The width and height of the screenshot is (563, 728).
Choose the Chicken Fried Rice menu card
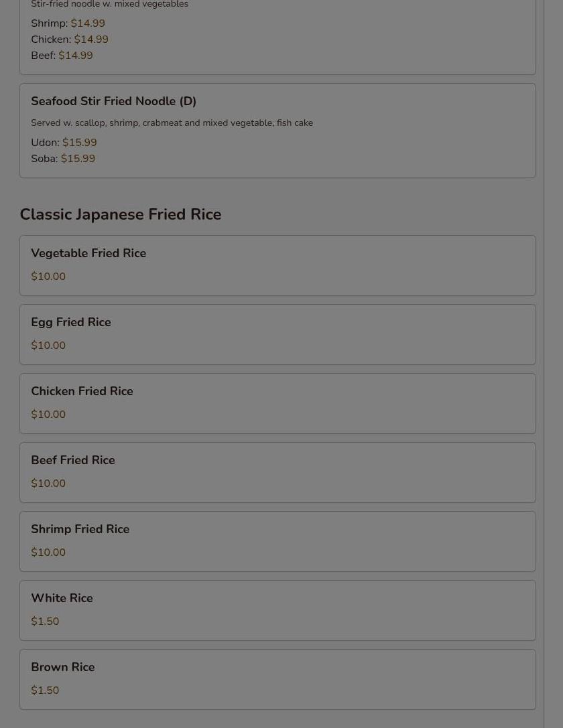pos(277,403)
